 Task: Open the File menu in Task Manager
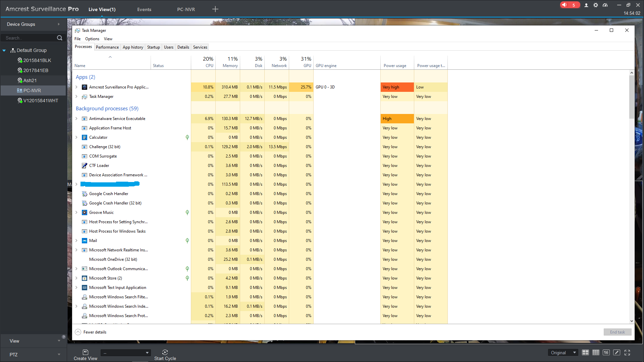[77, 39]
